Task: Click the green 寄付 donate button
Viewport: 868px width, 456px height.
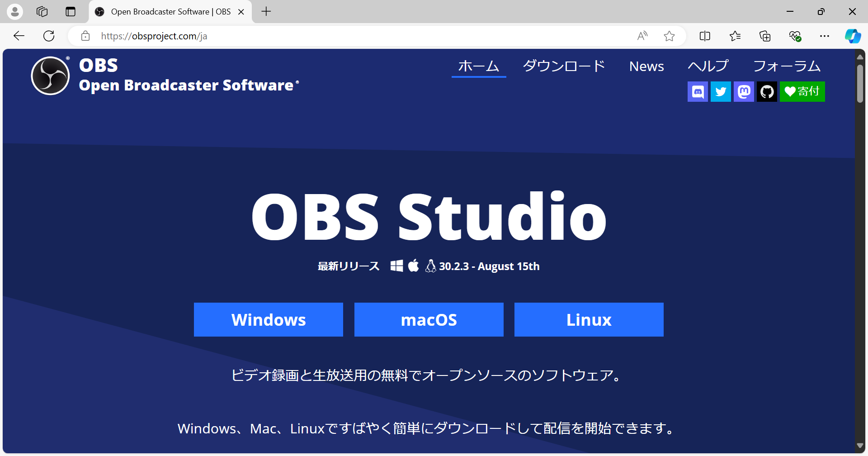Action: (802, 92)
